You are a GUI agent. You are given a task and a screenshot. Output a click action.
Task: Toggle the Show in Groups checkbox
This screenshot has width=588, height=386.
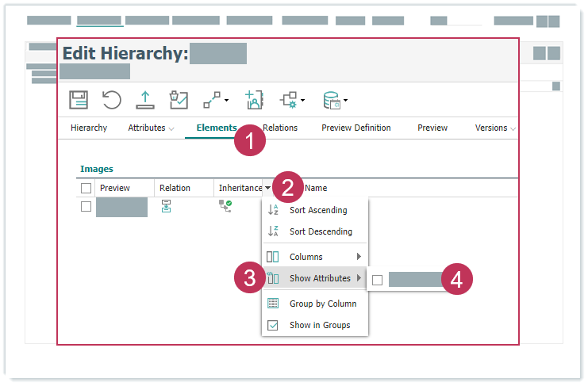click(x=273, y=325)
